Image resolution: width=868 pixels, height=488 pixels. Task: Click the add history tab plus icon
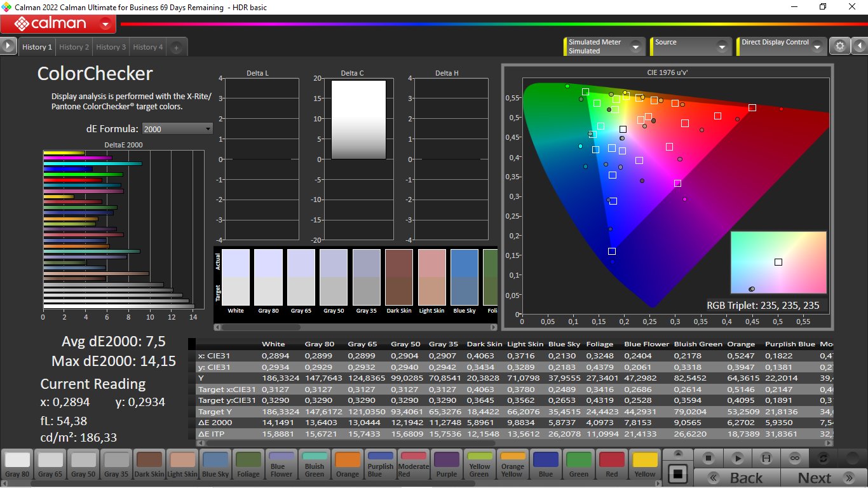[x=176, y=47]
